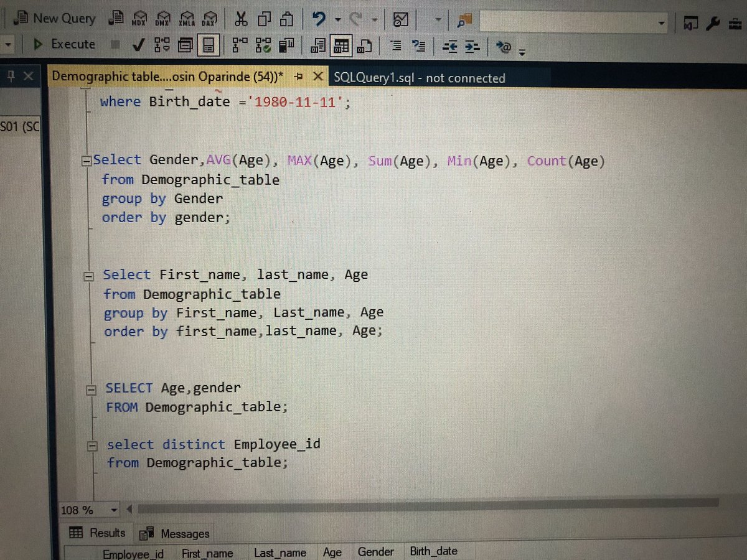Image resolution: width=747 pixels, height=560 pixels.
Task: Open a new DAX query
Action: click(x=209, y=19)
